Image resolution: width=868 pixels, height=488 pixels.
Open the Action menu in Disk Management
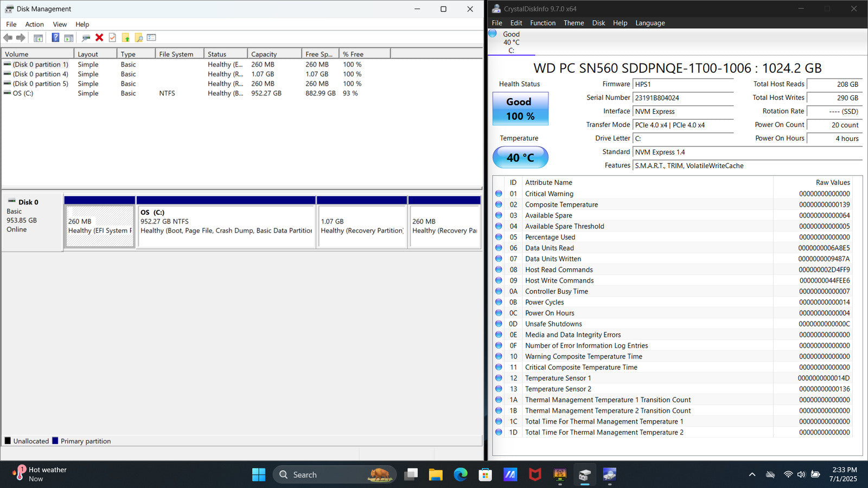[x=34, y=24]
